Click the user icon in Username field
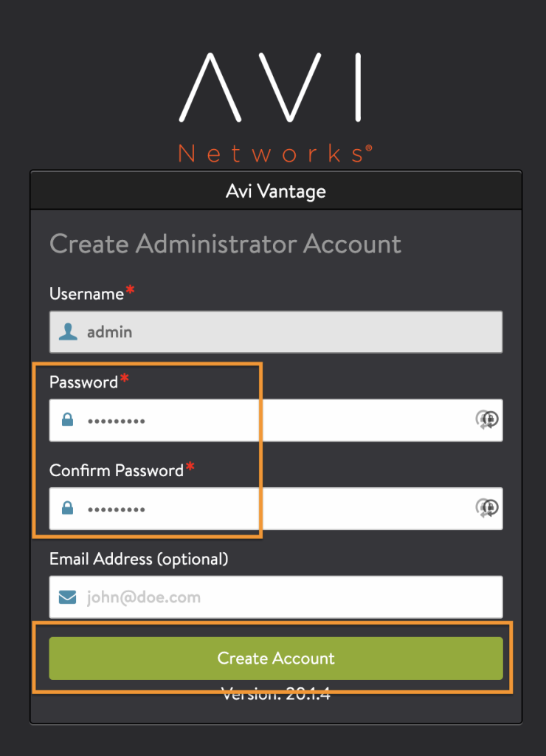 click(68, 331)
